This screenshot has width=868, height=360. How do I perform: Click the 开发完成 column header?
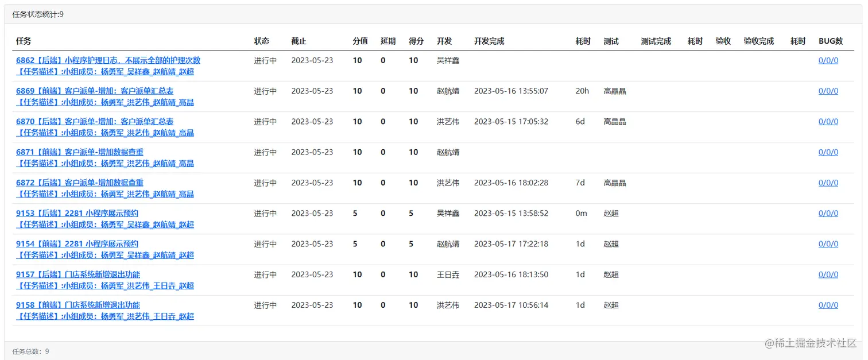[489, 41]
